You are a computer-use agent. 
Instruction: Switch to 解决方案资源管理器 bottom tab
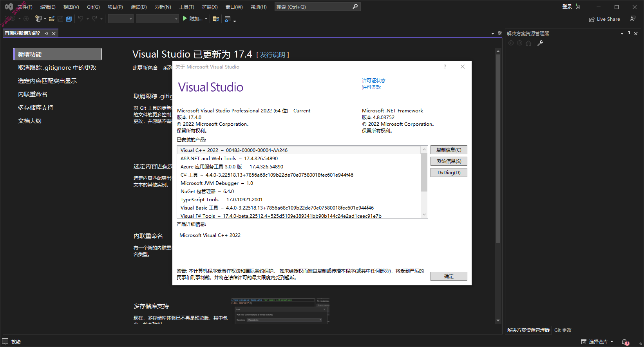pyautogui.click(x=528, y=330)
